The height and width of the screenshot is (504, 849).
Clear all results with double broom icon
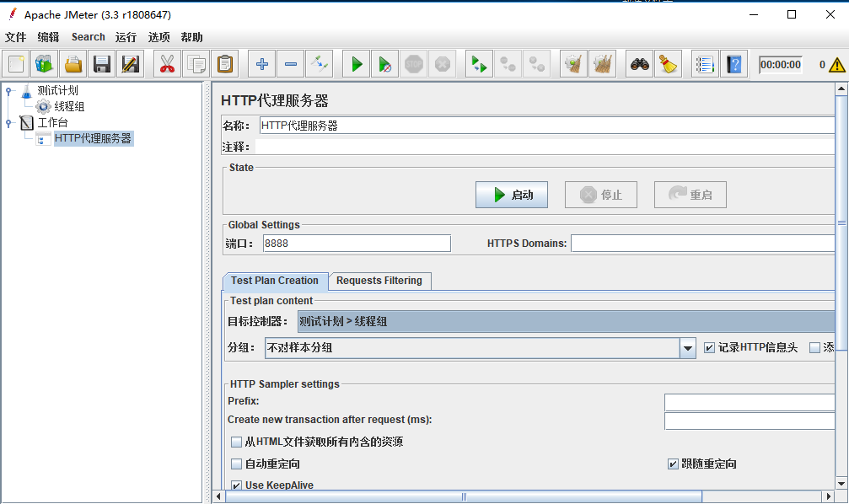[x=602, y=64]
